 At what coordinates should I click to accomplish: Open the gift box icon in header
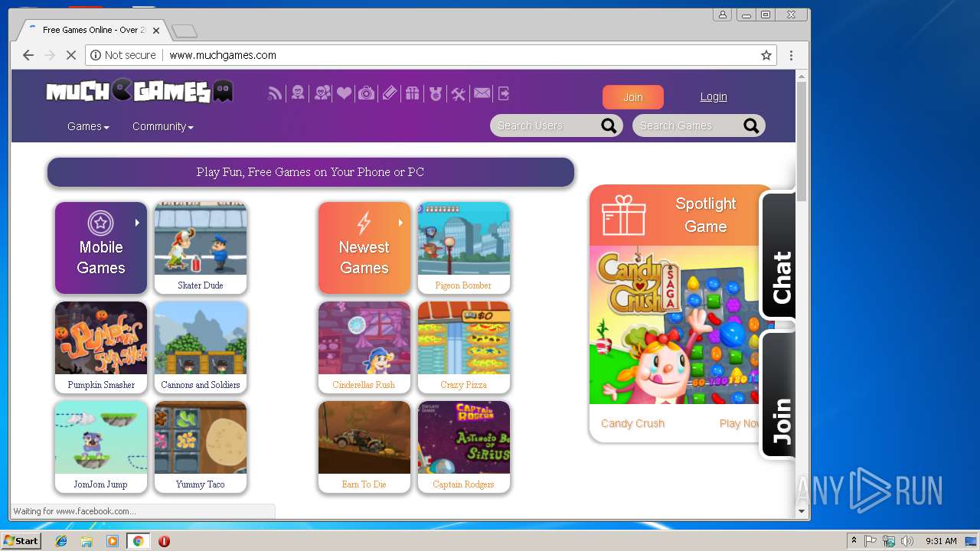click(413, 93)
